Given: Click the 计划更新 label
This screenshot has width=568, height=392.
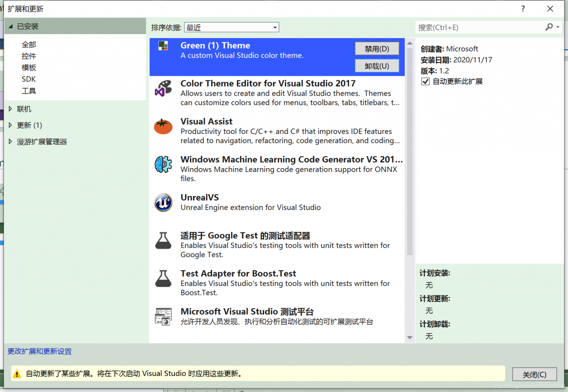Looking at the screenshot, I should pyautogui.click(x=435, y=299).
